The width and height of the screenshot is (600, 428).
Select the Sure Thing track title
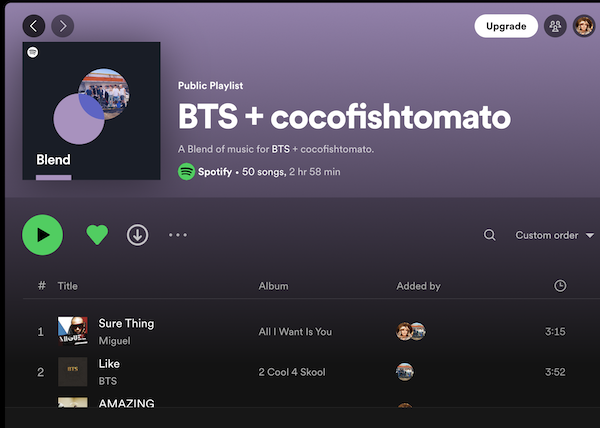[x=126, y=324]
